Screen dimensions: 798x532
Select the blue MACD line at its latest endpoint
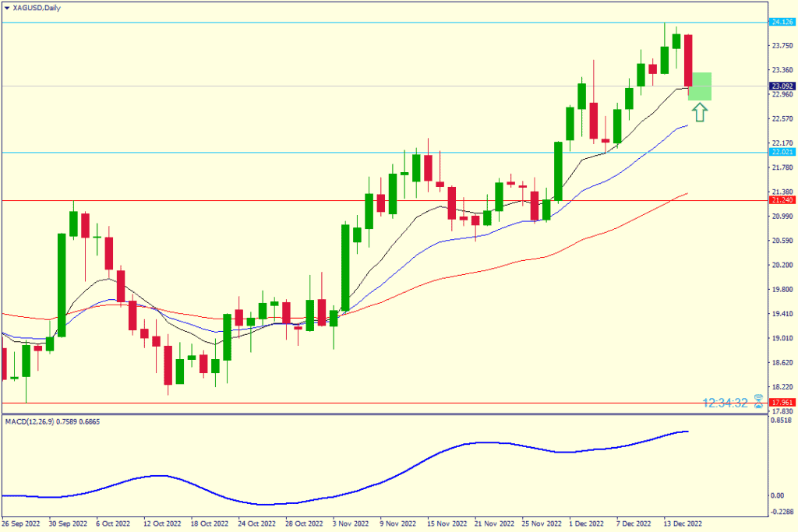(687, 431)
